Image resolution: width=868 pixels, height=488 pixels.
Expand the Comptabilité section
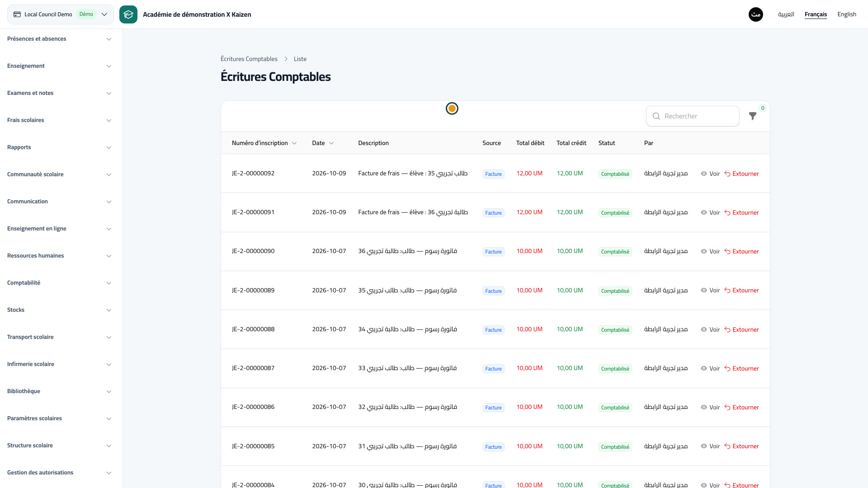pos(59,283)
